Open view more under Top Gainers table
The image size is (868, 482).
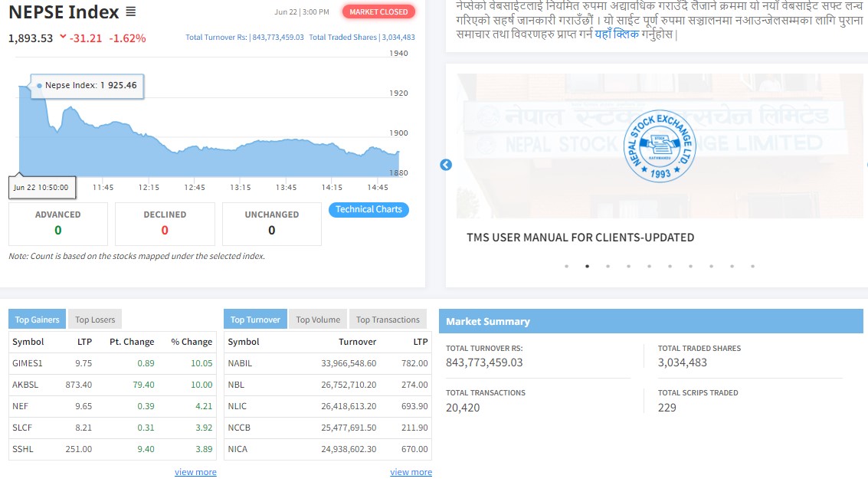(195, 472)
